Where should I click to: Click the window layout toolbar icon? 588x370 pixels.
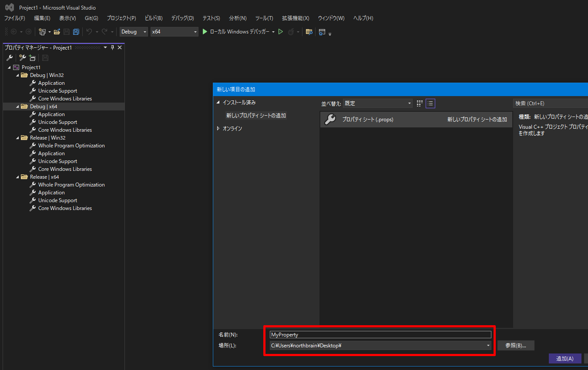point(322,32)
